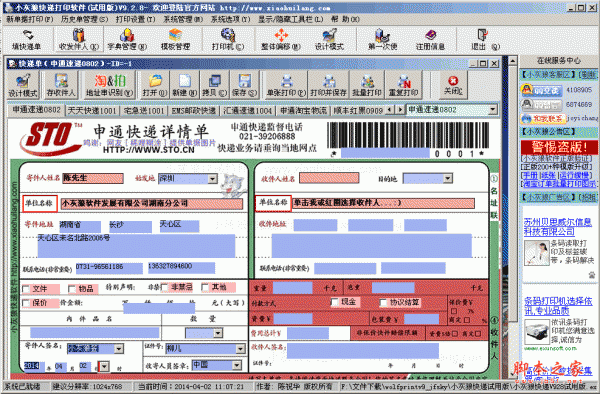Click the 前交友 QQ service icon
Screen dimensions: 600x394
[542, 90]
